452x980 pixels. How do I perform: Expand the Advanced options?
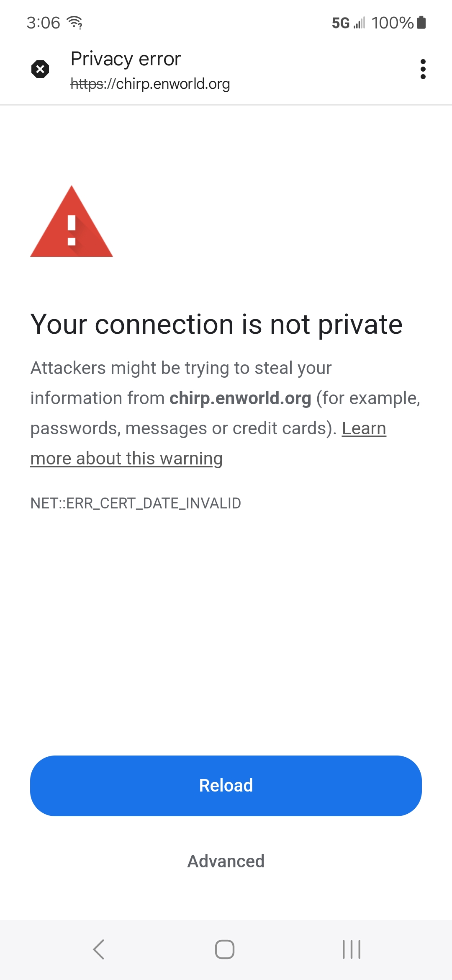pos(226,861)
